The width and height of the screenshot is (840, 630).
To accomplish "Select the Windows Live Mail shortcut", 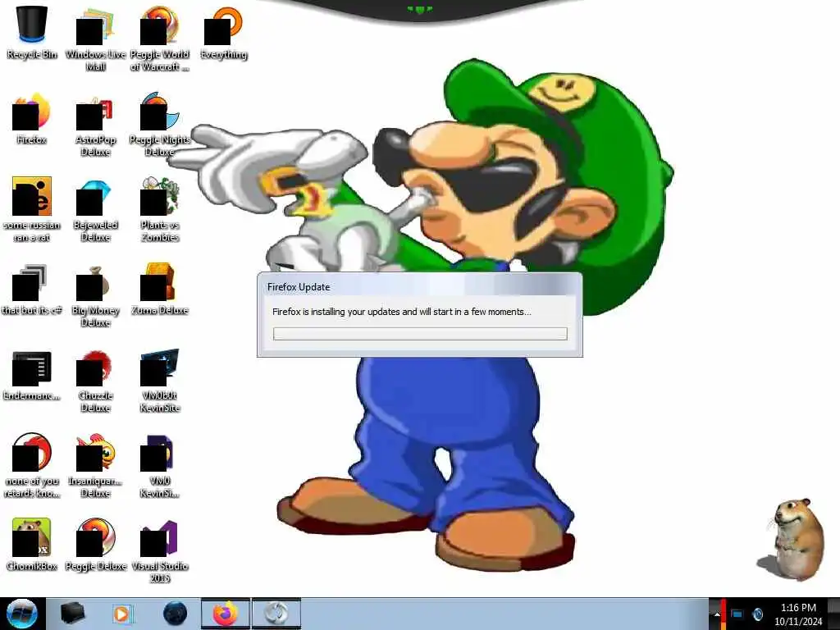I will (95, 39).
